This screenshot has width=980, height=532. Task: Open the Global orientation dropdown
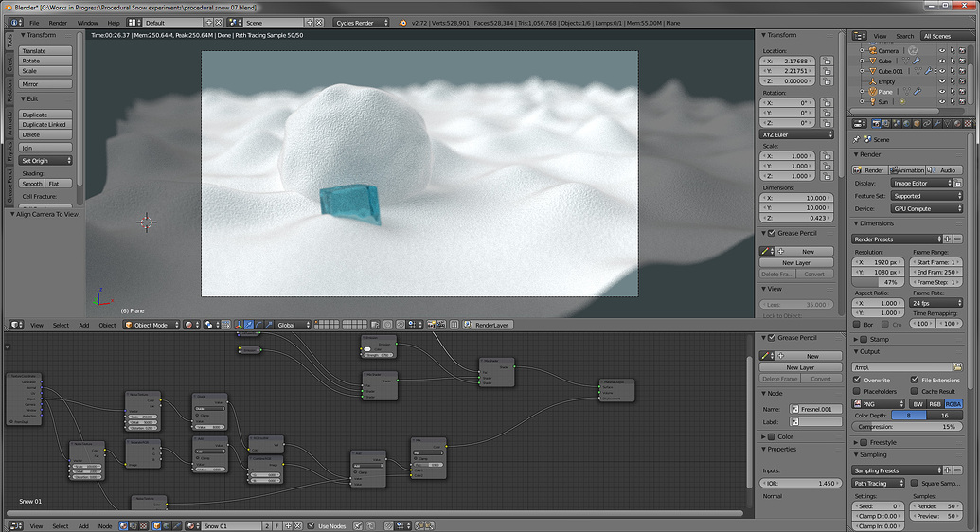tap(293, 325)
